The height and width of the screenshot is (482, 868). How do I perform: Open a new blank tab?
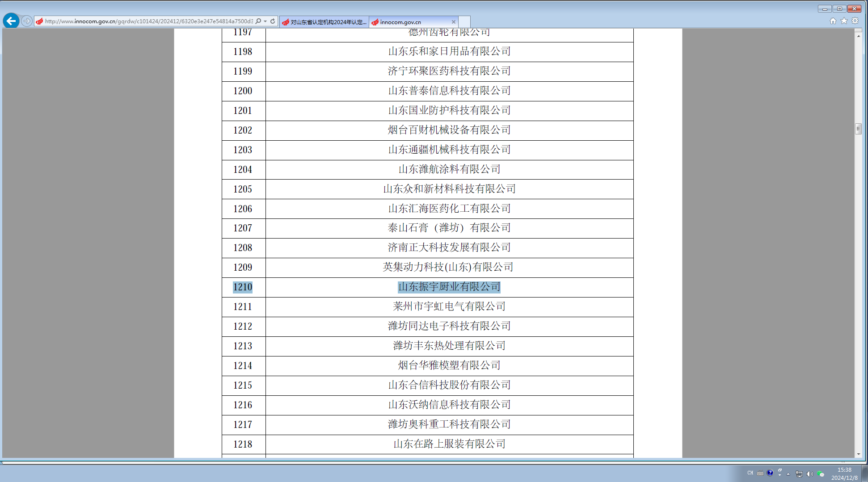pyautogui.click(x=464, y=22)
